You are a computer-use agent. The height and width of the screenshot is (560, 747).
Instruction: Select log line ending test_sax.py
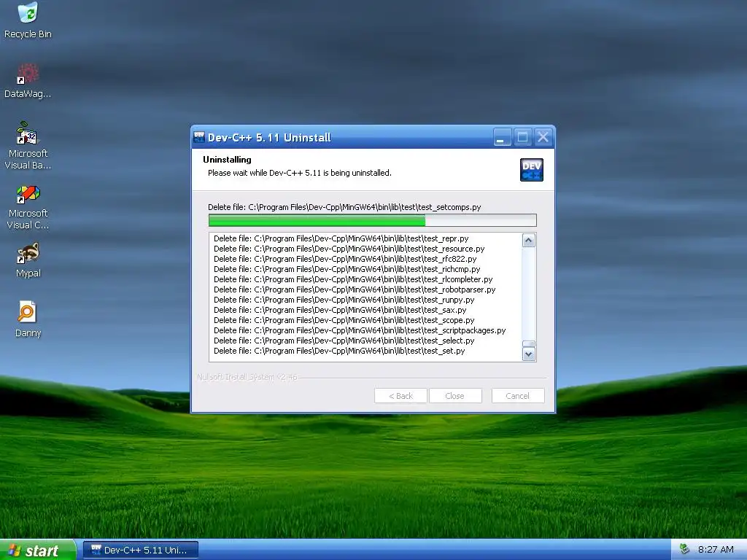340,310
